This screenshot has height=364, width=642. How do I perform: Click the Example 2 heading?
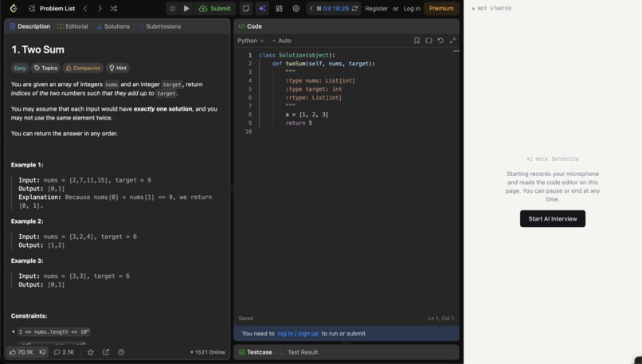[27, 221]
